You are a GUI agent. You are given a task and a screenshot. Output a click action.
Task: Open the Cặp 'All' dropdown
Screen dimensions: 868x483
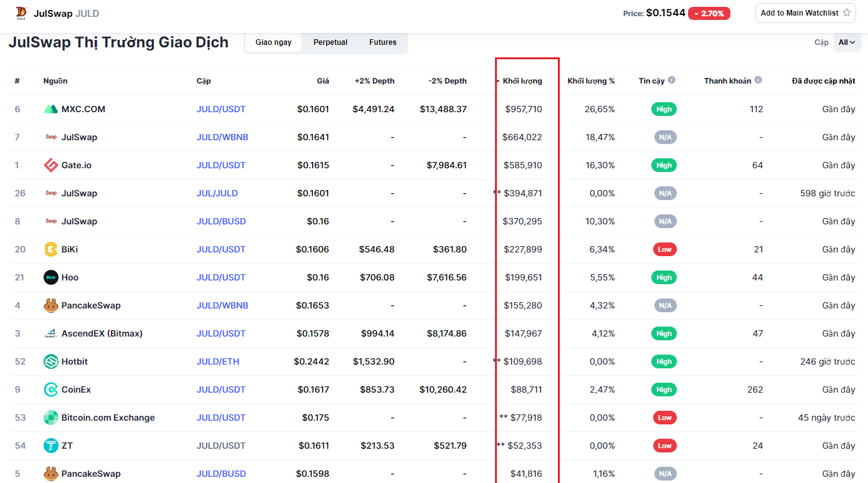847,42
